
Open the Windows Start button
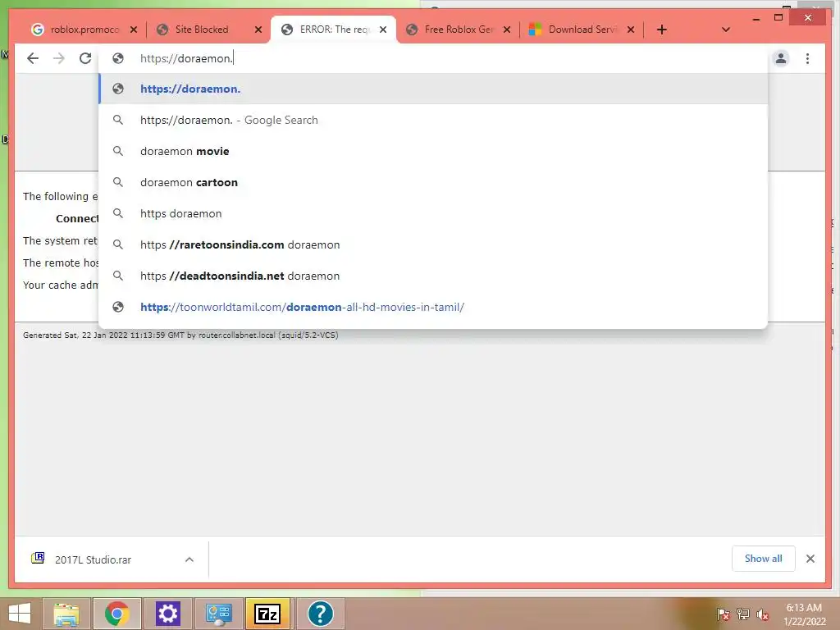(20, 614)
